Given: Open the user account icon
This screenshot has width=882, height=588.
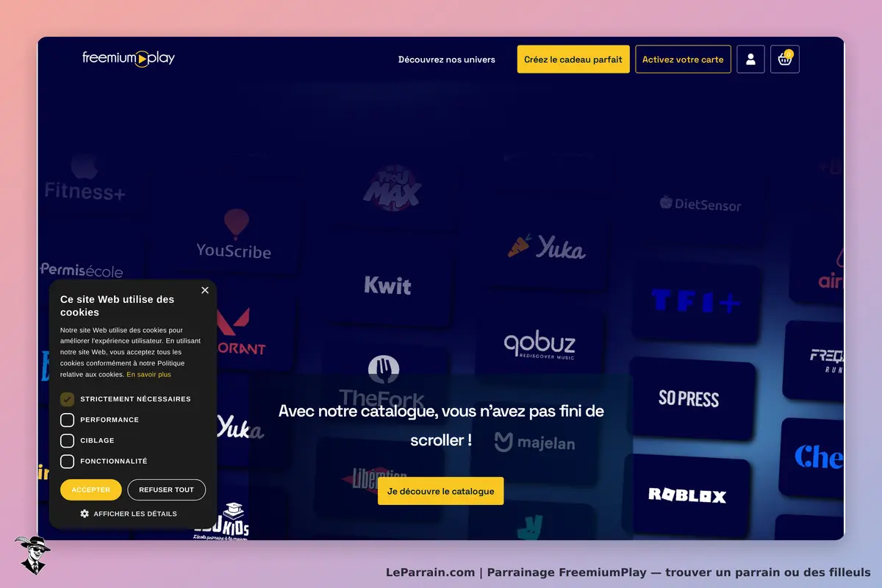Looking at the screenshot, I should [x=750, y=60].
